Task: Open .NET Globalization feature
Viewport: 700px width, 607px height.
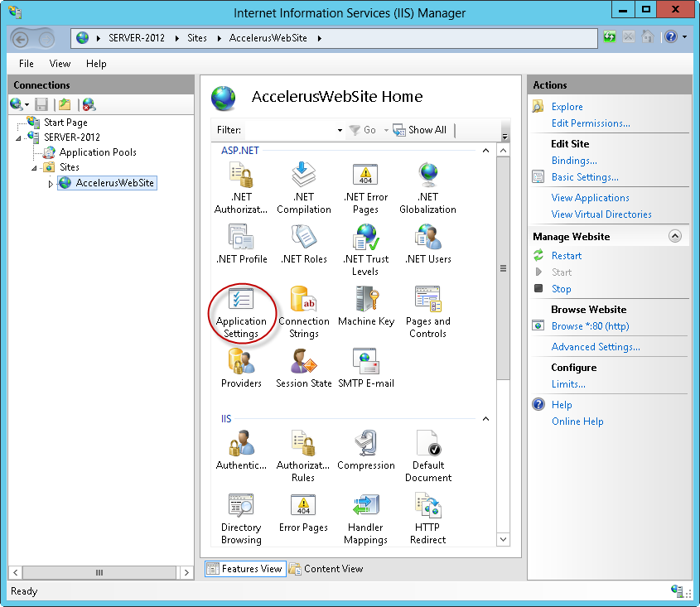Action: tap(427, 188)
